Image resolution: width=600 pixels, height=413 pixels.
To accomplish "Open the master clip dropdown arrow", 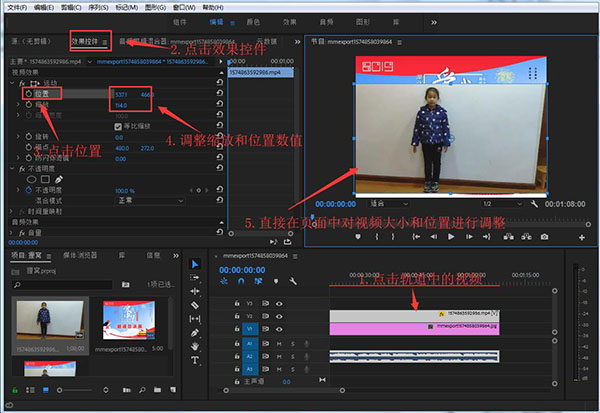I will click(x=90, y=62).
